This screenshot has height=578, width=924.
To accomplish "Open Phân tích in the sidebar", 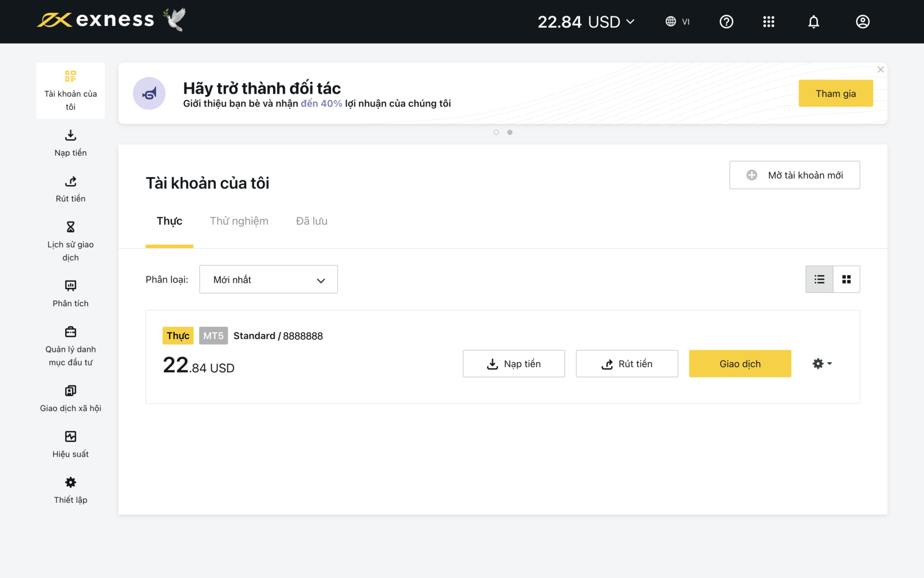I will click(x=70, y=294).
